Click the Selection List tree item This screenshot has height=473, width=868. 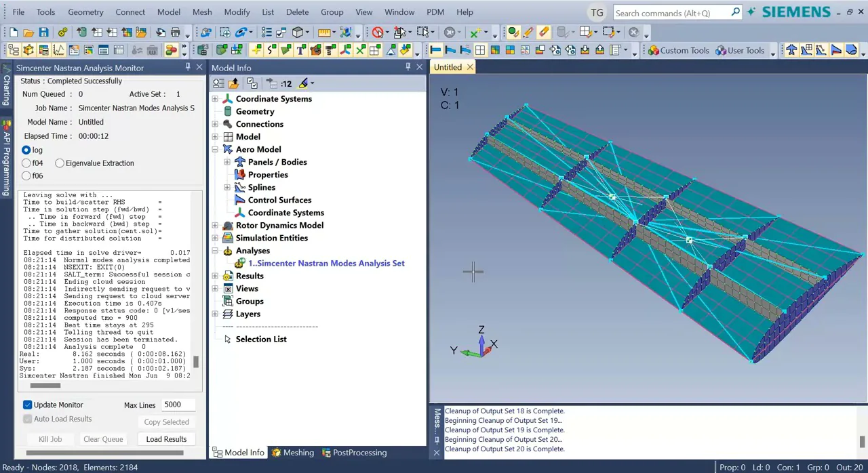(261, 340)
